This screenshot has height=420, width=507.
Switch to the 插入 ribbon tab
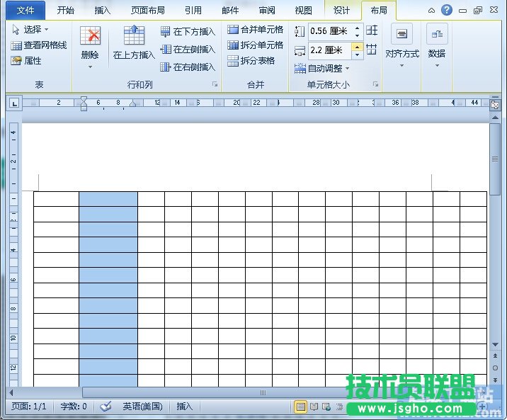[x=103, y=11]
